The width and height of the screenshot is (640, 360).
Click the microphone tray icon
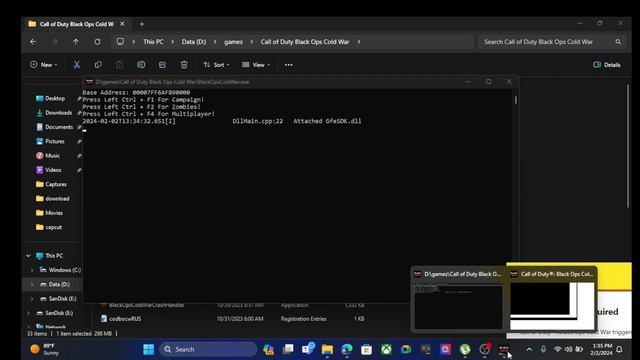[543, 349]
